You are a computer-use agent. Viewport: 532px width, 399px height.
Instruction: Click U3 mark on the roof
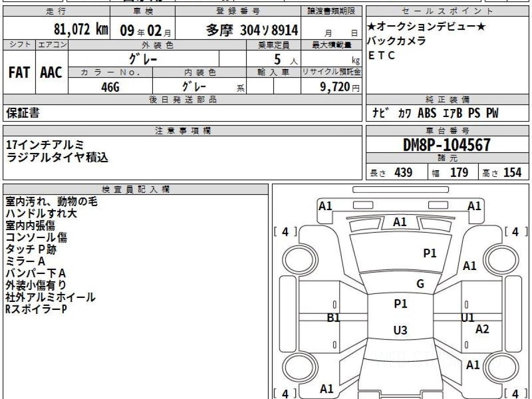[x=400, y=331]
